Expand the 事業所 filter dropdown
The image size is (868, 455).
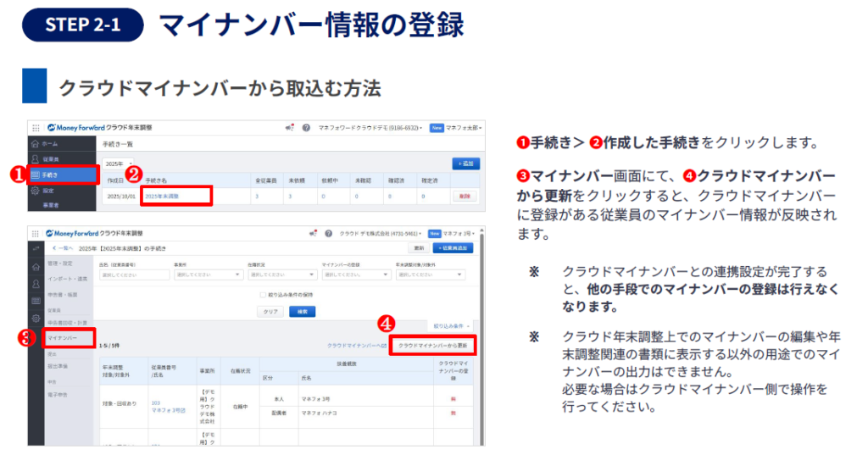207,275
